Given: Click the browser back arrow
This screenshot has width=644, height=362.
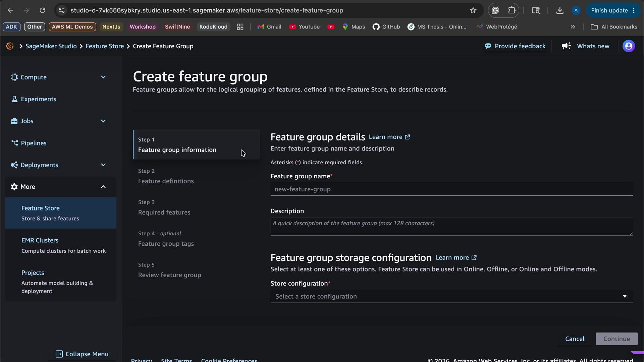Looking at the screenshot, I should (10, 10).
